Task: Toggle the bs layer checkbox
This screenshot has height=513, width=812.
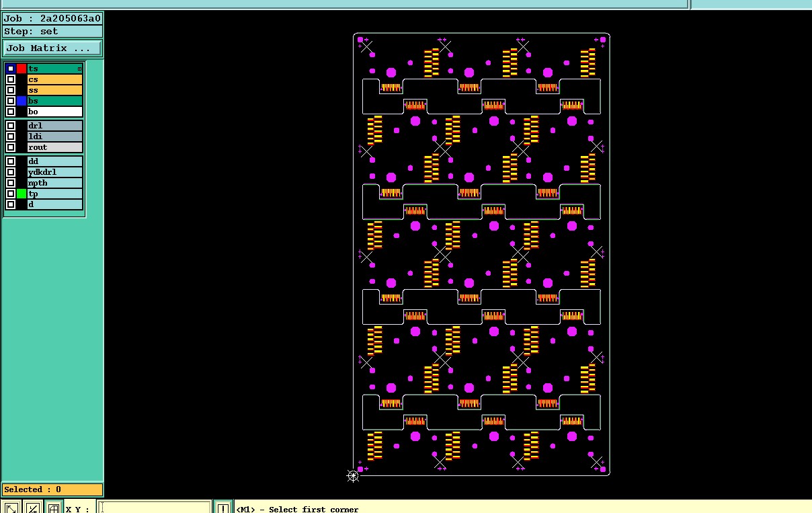Action: click(11, 101)
